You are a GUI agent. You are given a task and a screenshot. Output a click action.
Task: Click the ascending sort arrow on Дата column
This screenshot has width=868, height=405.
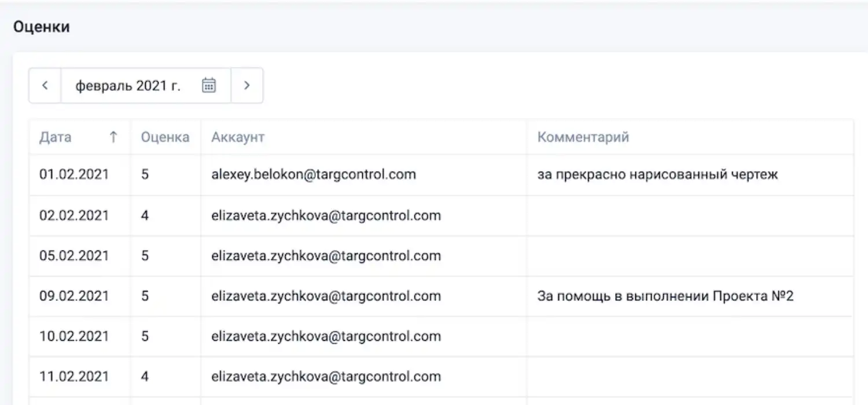(113, 137)
